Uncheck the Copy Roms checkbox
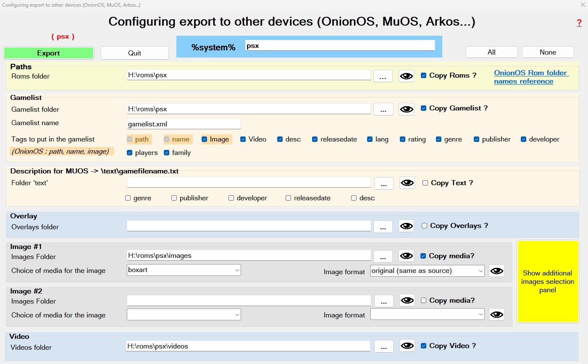This screenshot has height=364, width=588. click(423, 76)
